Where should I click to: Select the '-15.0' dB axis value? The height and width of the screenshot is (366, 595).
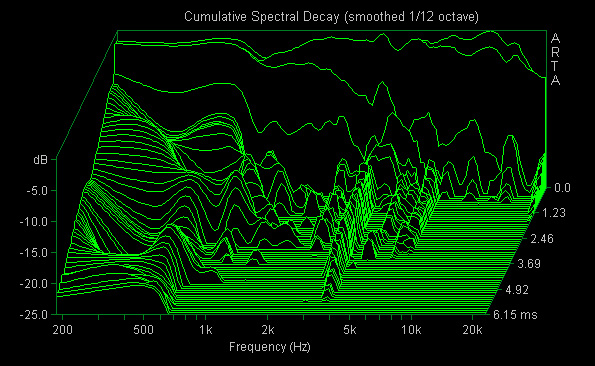click(x=34, y=253)
